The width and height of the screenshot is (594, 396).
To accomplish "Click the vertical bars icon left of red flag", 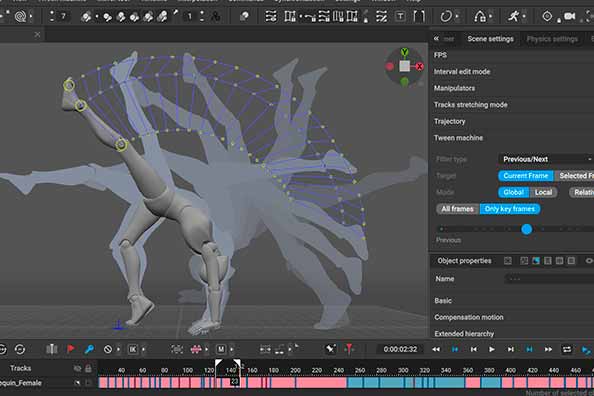I will (x=52, y=349).
